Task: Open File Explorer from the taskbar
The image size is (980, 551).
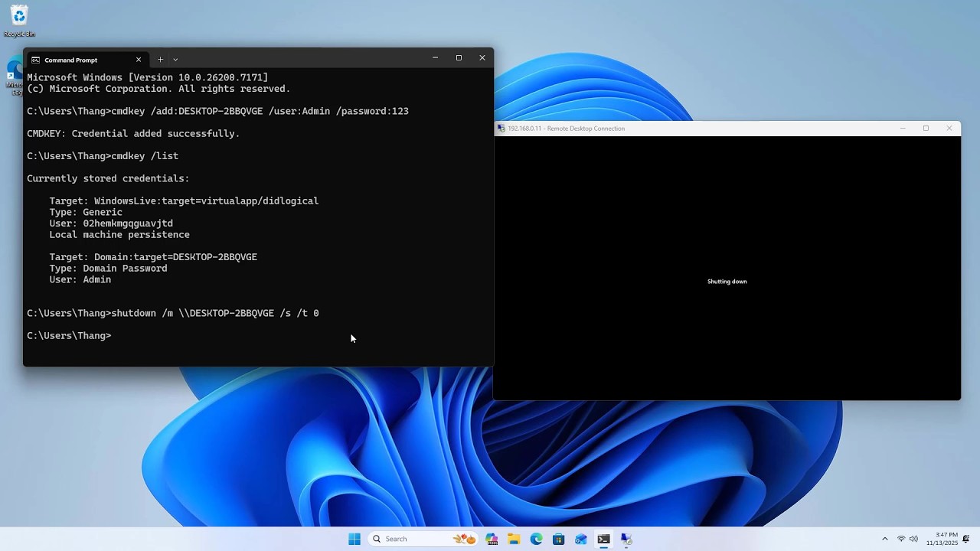Action: click(x=514, y=539)
